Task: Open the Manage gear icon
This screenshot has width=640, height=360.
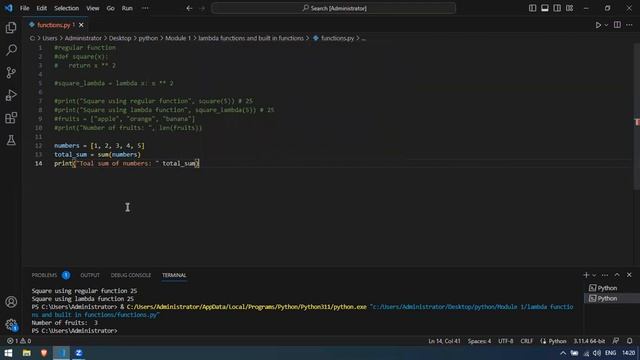Action: (x=11, y=325)
